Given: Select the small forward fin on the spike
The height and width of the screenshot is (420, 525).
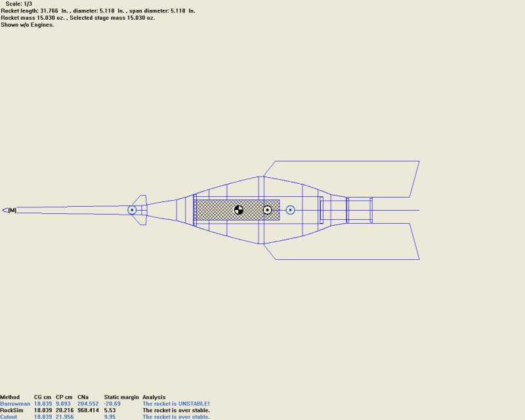Looking at the screenshot, I should [141, 199].
